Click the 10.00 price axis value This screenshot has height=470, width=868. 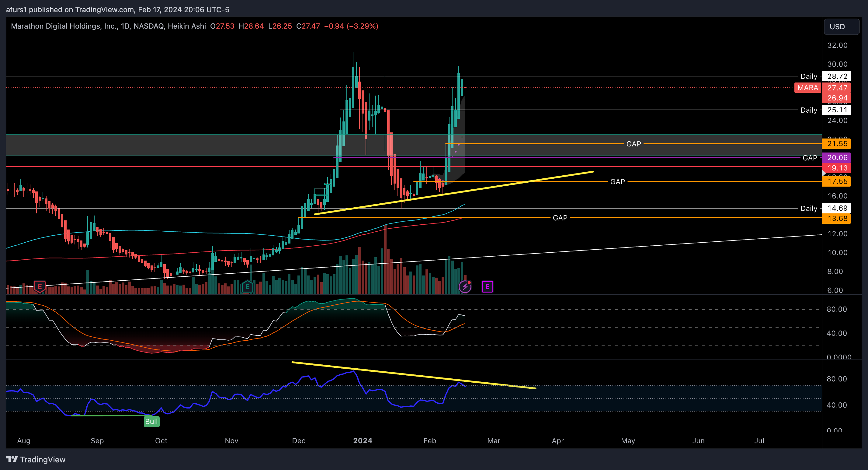[x=837, y=253]
